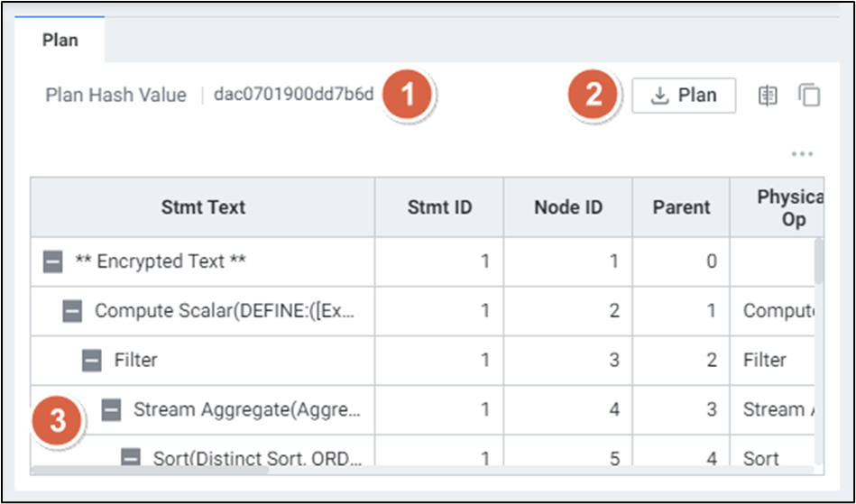Image resolution: width=856 pixels, height=504 pixels.
Task: Click the Stmt ID column header
Action: (439, 207)
